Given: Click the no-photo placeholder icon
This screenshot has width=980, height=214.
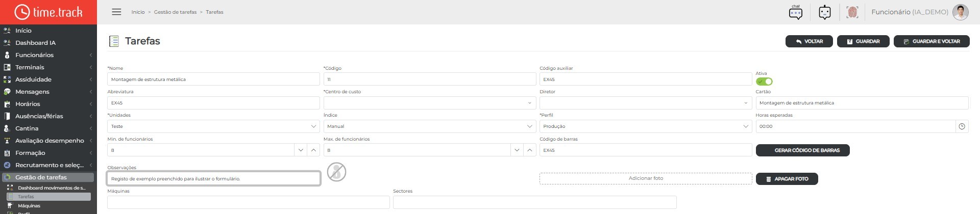Looking at the screenshot, I should coord(336,172).
